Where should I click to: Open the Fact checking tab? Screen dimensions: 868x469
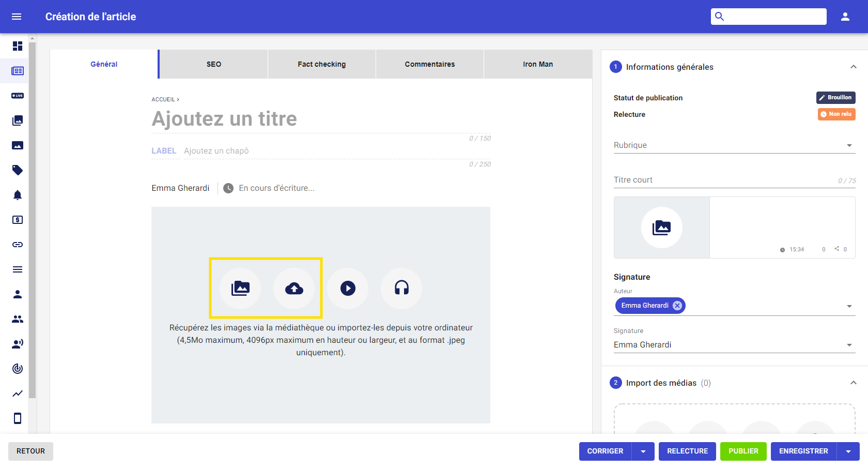pos(321,64)
